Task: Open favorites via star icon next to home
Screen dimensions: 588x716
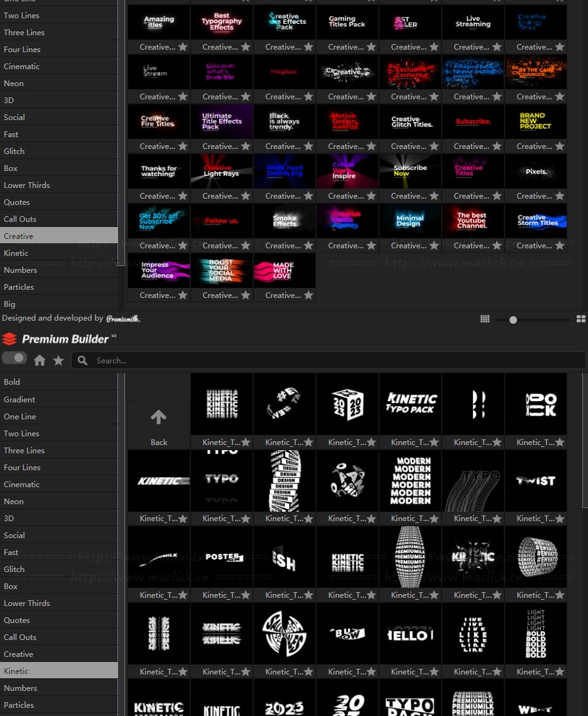Action: click(x=58, y=360)
